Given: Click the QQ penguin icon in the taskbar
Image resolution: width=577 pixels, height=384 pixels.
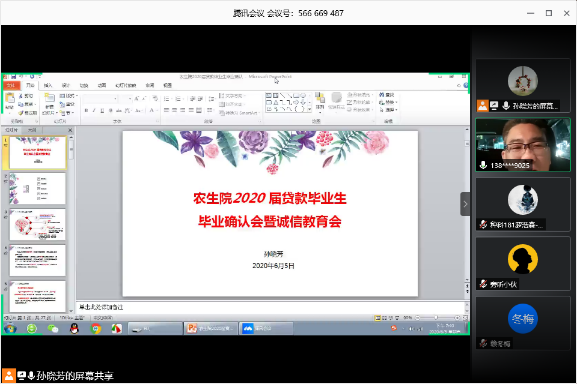Looking at the screenshot, I should click(74, 328).
